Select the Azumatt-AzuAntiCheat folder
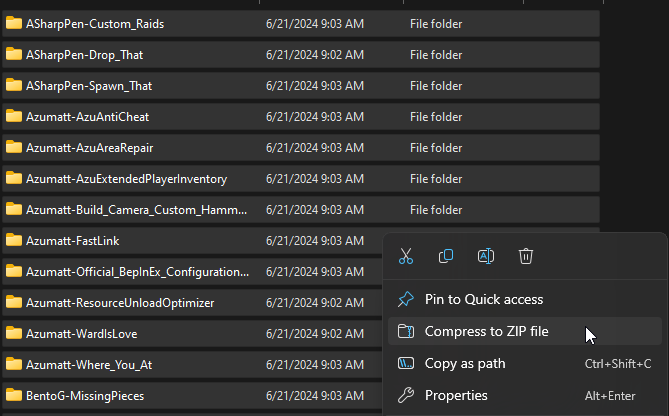Screen dimensions: 669x416 click(x=87, y=116)
